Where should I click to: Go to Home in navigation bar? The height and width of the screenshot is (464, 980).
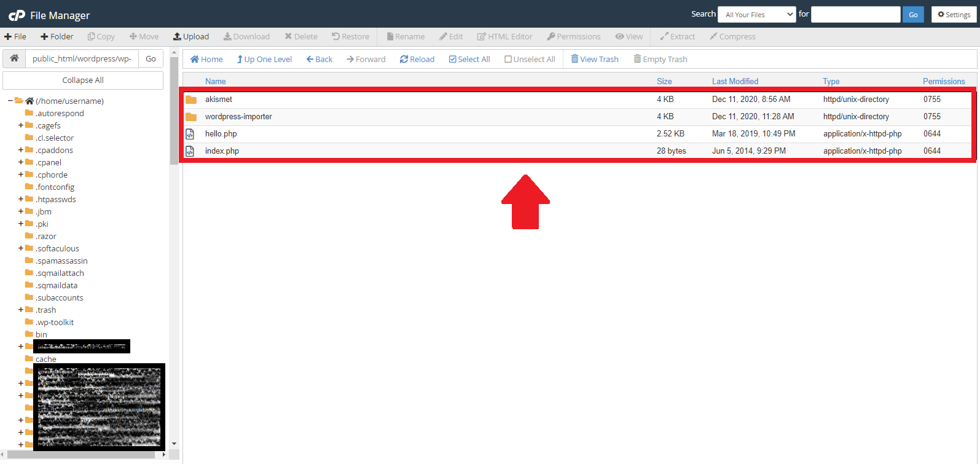click(x=206, y=60)
